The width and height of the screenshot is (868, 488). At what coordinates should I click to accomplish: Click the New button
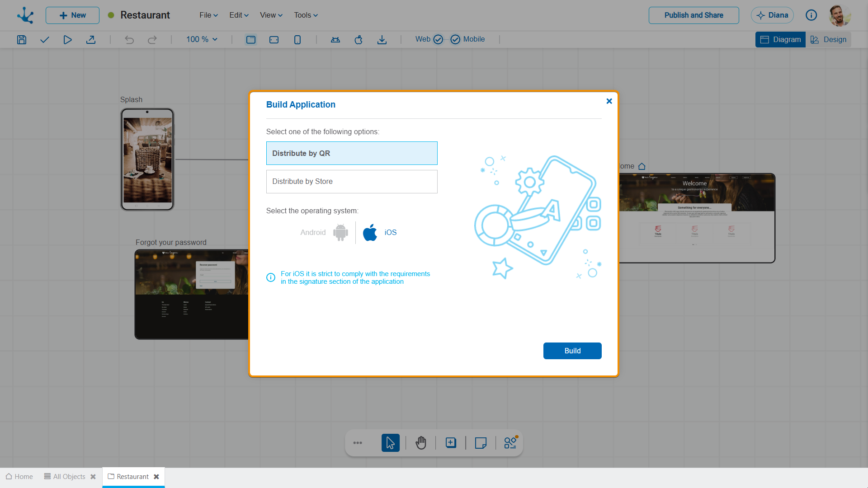(72, 15)
